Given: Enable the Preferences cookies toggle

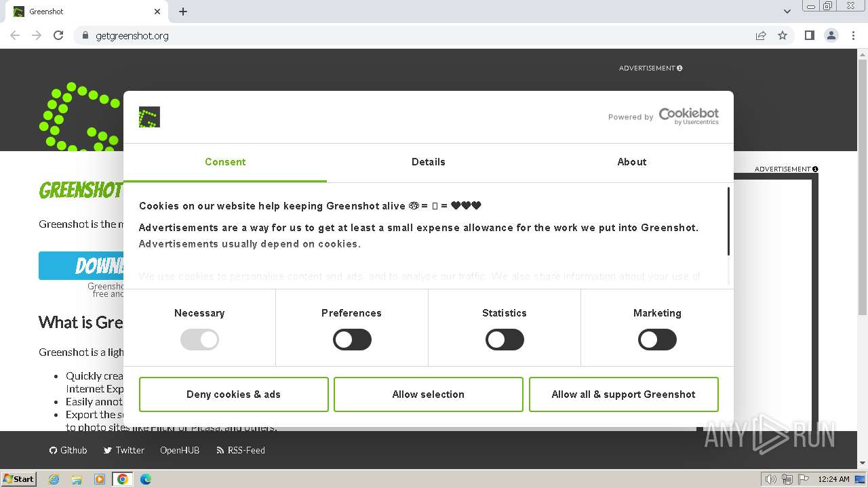Looking at the screenshot, I should (352, 340).
